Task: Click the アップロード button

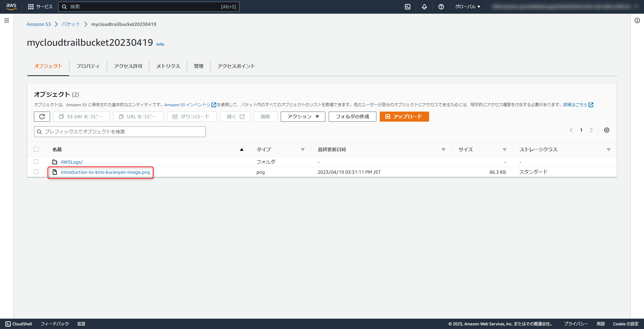Action: click(x=404, y=117)
